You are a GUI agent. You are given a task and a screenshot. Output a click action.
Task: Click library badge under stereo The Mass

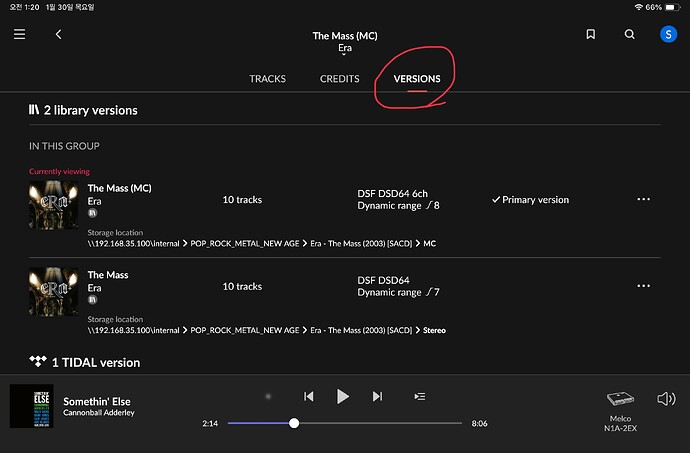[x=92, y=300]
